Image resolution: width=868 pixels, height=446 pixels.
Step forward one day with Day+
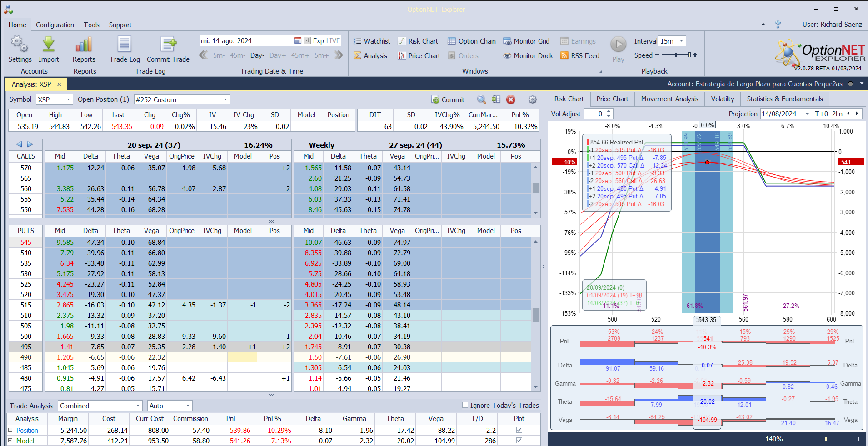tap(277, 55)
